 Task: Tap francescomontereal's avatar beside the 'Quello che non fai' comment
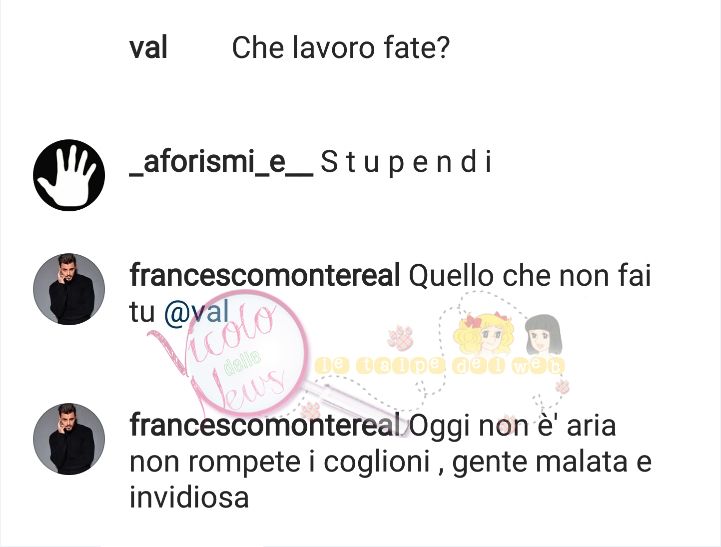tap(69, 289)
